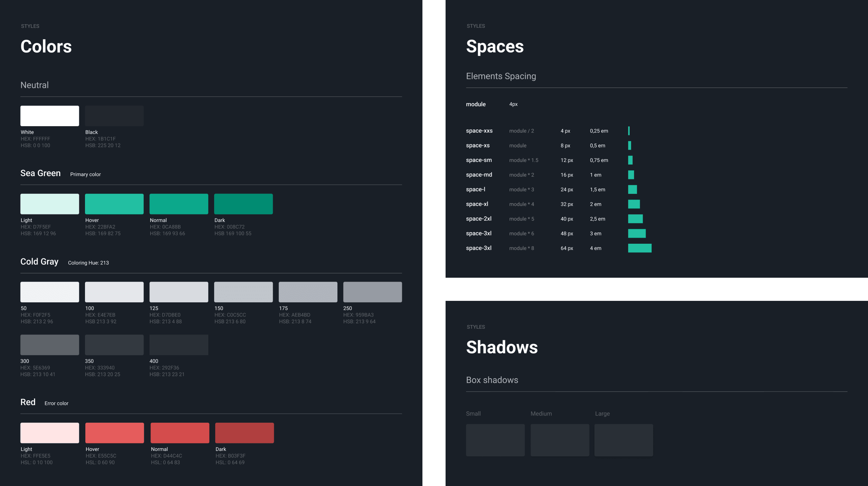This screenshot has width=868, height=486.
Task: Pick the Cold Gray 100 swatch
Action: coord(114,292)
